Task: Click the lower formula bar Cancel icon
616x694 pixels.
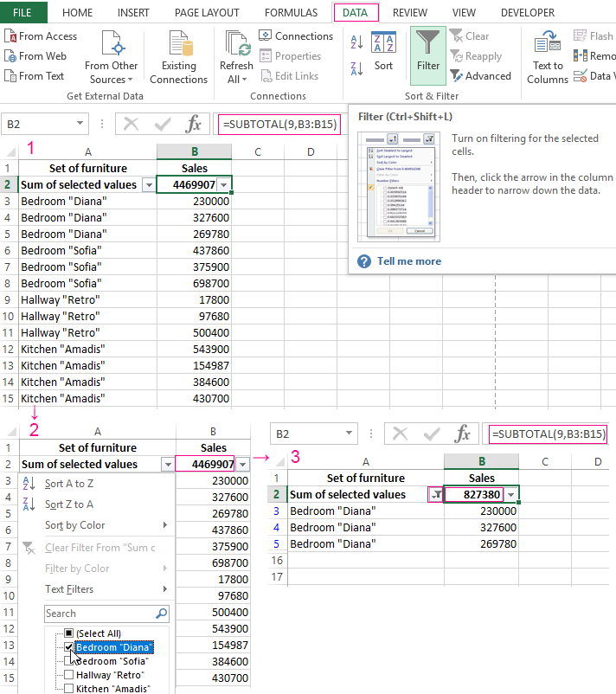Action: [400, 434]
